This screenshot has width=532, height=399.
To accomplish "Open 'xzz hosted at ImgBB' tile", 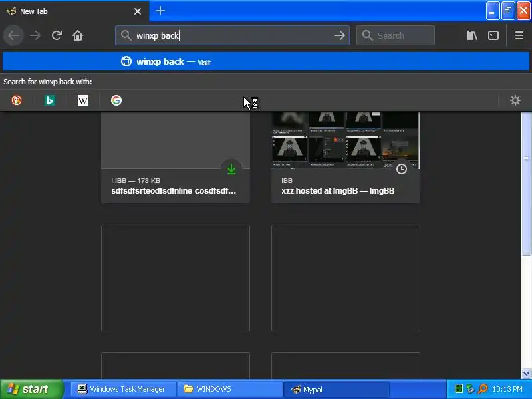I will (345, 158).
